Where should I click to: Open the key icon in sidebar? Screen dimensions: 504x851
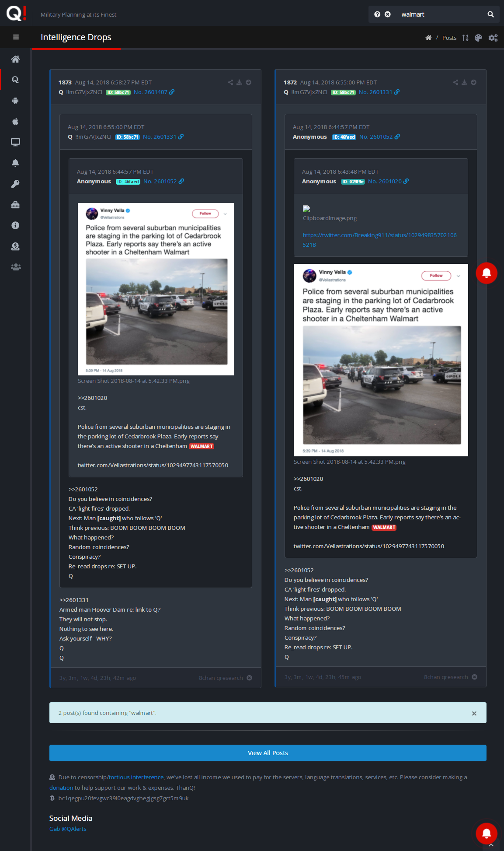pyautogui.click(x=15, y=184)
